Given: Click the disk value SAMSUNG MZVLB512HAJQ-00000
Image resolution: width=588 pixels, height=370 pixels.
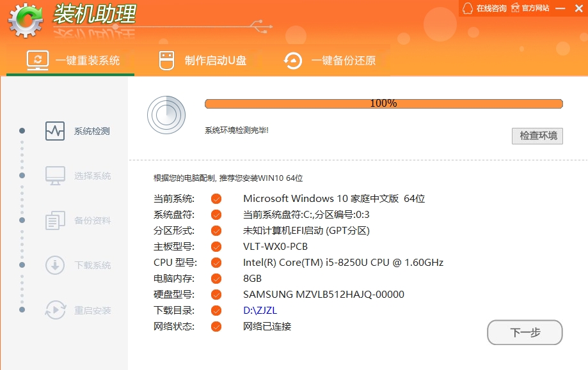Looking at the screenshot, I should coord(324,295).
